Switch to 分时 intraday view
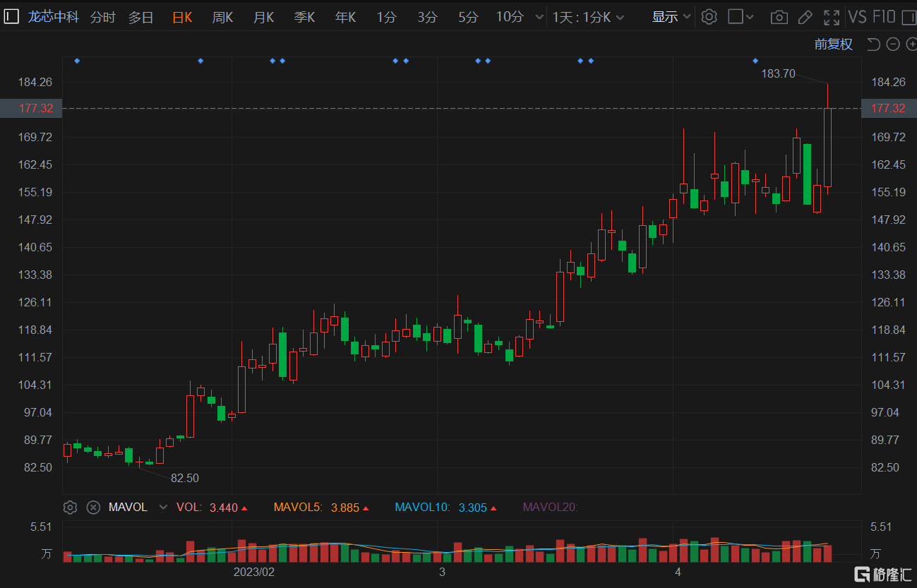 [103, 17]
